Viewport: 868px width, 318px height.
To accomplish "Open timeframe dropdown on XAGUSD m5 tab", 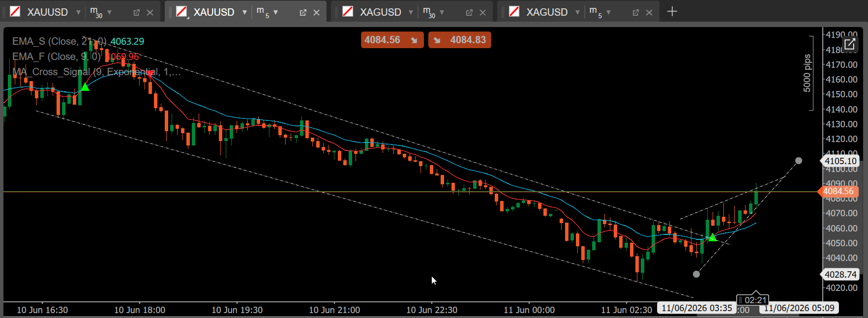I will click(x=608, y=12).
